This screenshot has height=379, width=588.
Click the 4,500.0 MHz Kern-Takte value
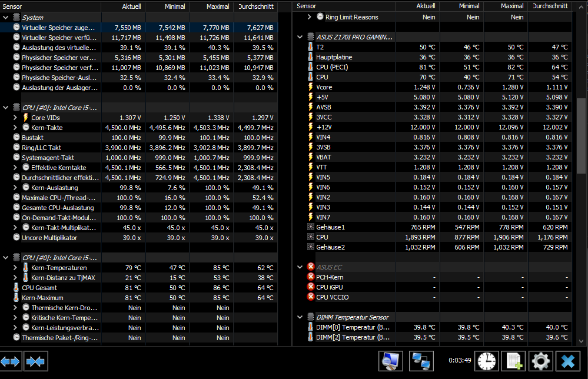123,128
